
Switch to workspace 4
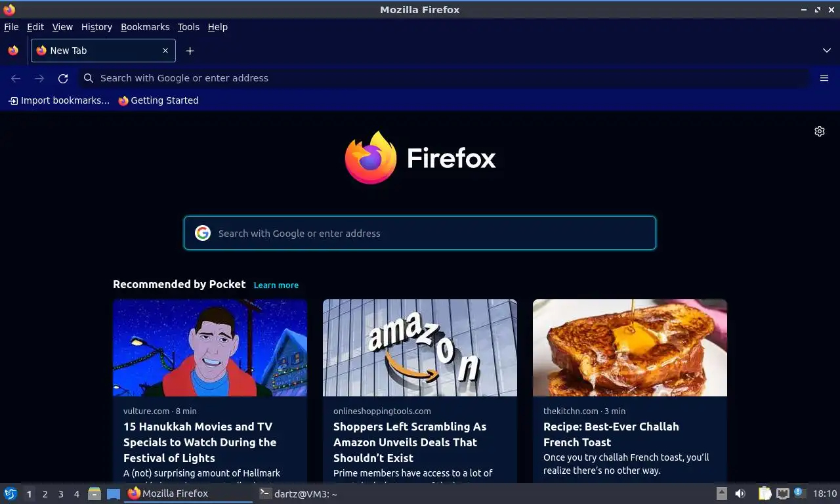click(x=76, y=494)
